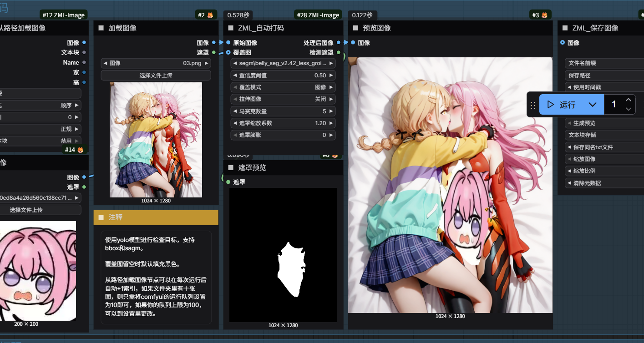Decrease 马赛克数量 with its left arrow
644x343 pixels.
(x=235, y=111)
